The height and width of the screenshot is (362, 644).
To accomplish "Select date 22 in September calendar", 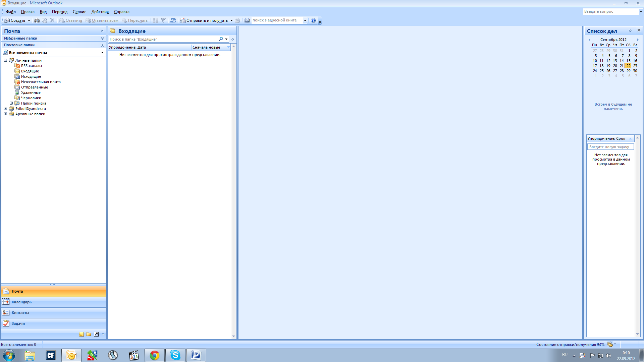I will 628,66.
